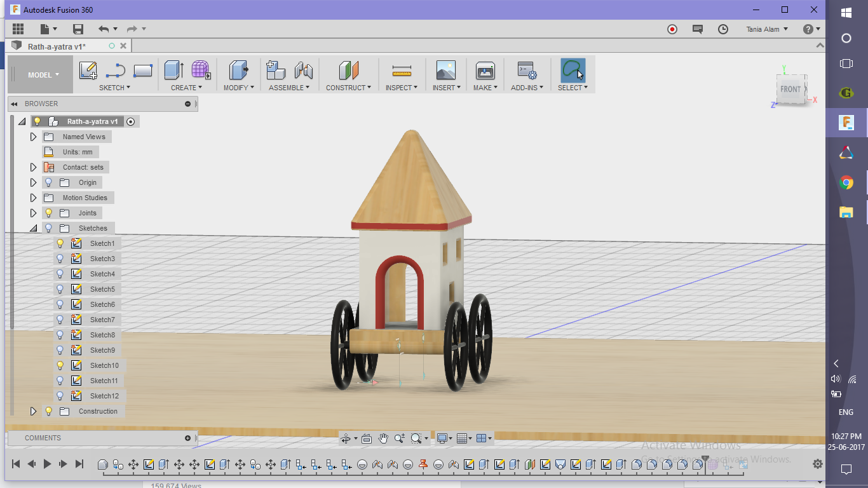Open the Data Panel grid icon
The height and width of the screenshot is (488, 868).
click(18, 29)
